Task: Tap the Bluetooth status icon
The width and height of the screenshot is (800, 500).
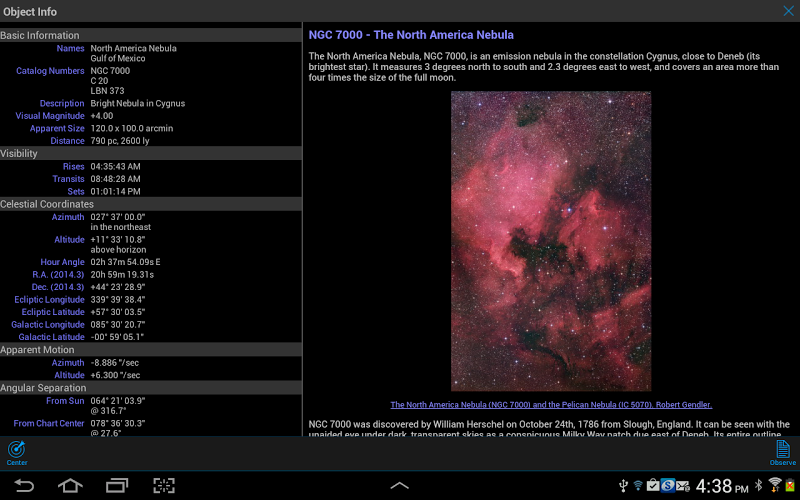Action: pyautogui.click(x=758, y=485)
